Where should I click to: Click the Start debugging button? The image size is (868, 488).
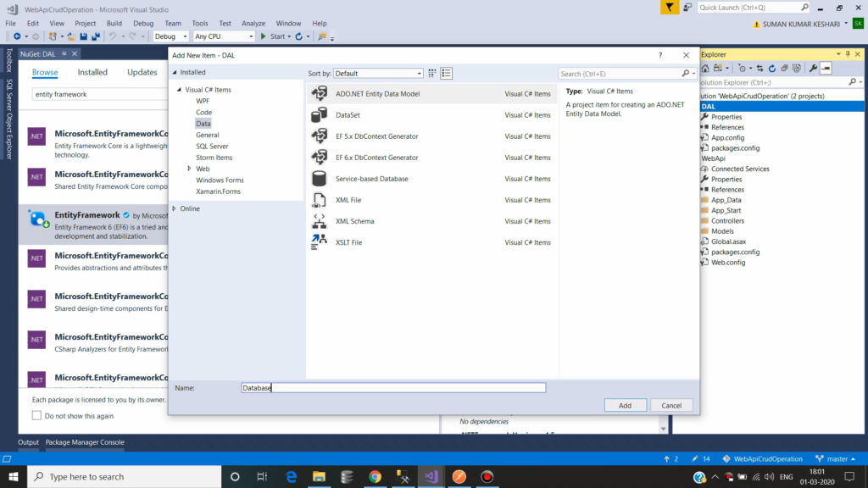pos(272,36)
